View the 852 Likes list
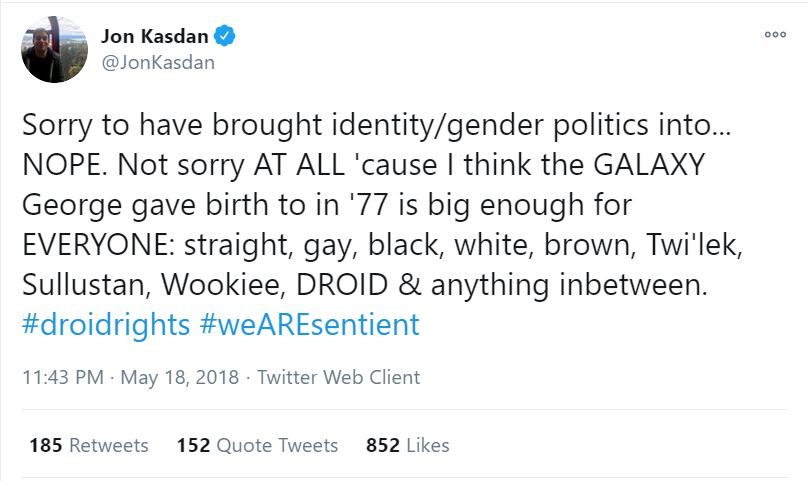The height and width of the screenshot is (481, 808). 408,445
